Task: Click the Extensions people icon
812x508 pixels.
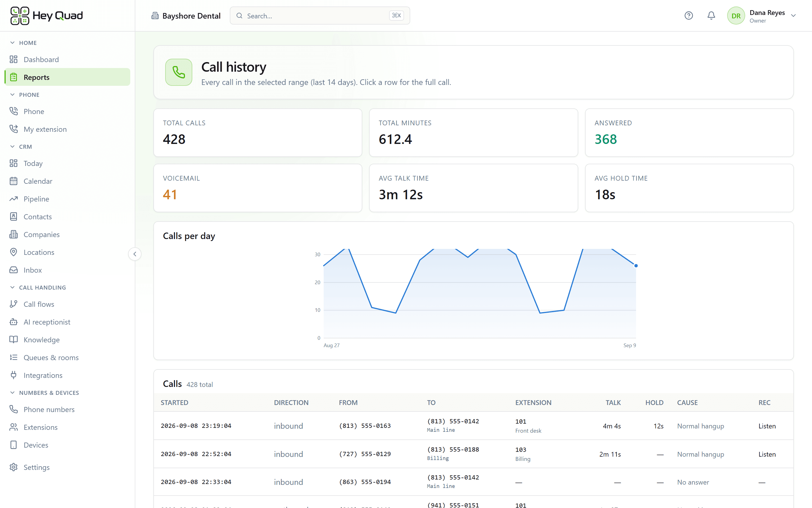Action: pyautogui.click(x=14, y=427)
